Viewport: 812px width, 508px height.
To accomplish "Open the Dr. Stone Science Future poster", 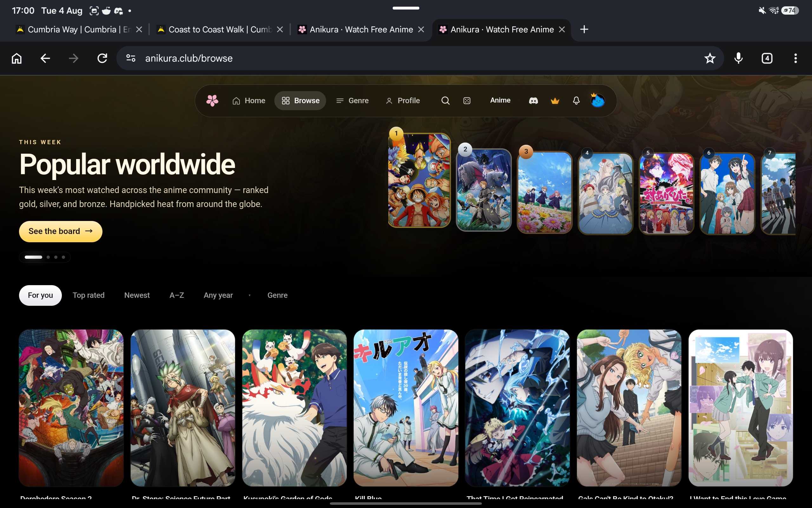I will tap(183, 408).
